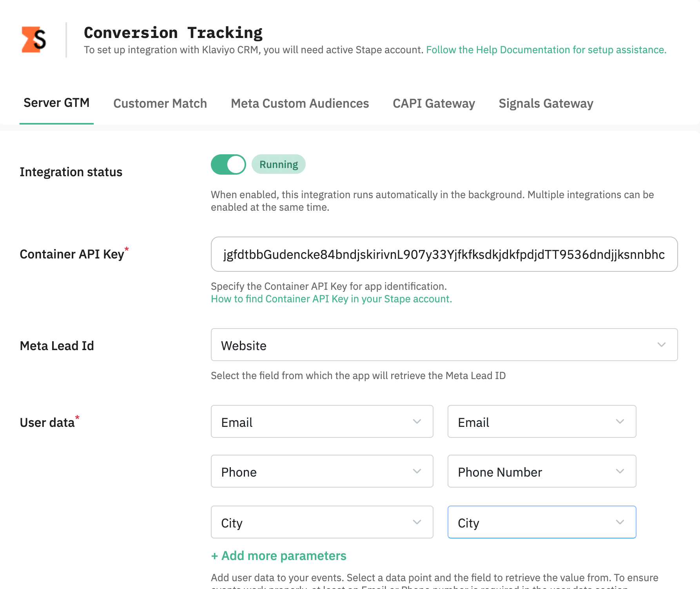Open the first Email data point dropdown
This screenshot has height=589, width=700.
click(322, 421)
